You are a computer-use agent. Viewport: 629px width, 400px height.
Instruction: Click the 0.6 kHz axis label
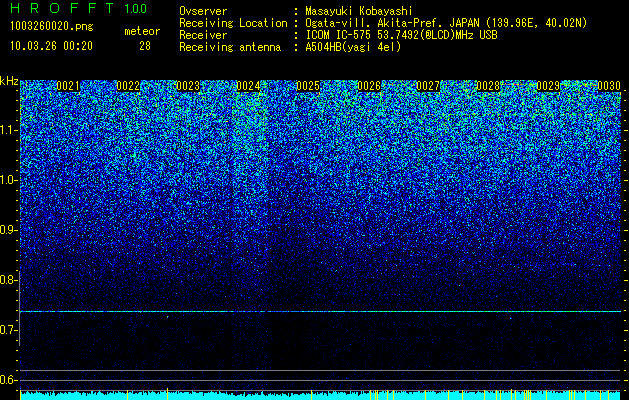click(x=7, y=380)
